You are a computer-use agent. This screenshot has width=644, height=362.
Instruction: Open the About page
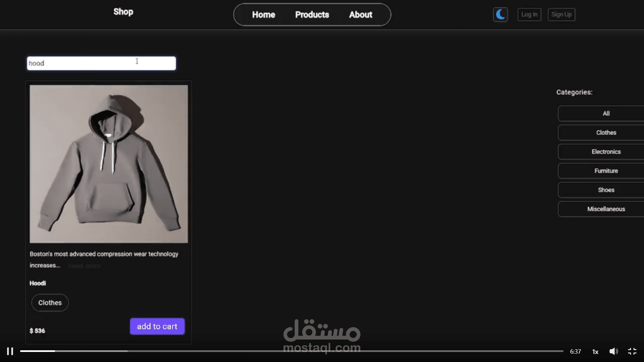click(x=361, y=15)
